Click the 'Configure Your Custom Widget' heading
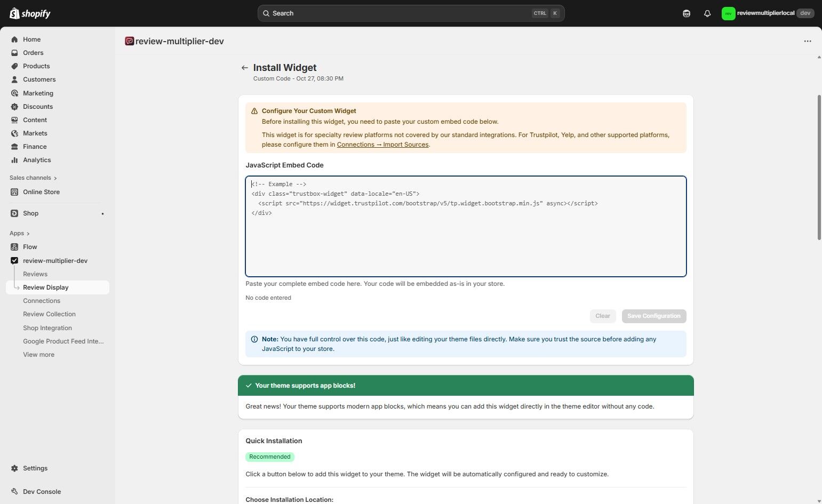 [309, 111]
